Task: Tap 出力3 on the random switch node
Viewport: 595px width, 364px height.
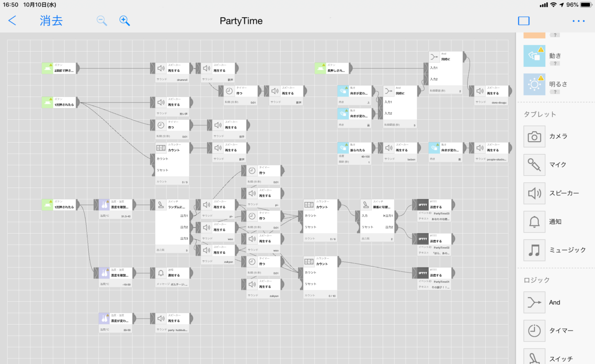Action: click(184, 239)
